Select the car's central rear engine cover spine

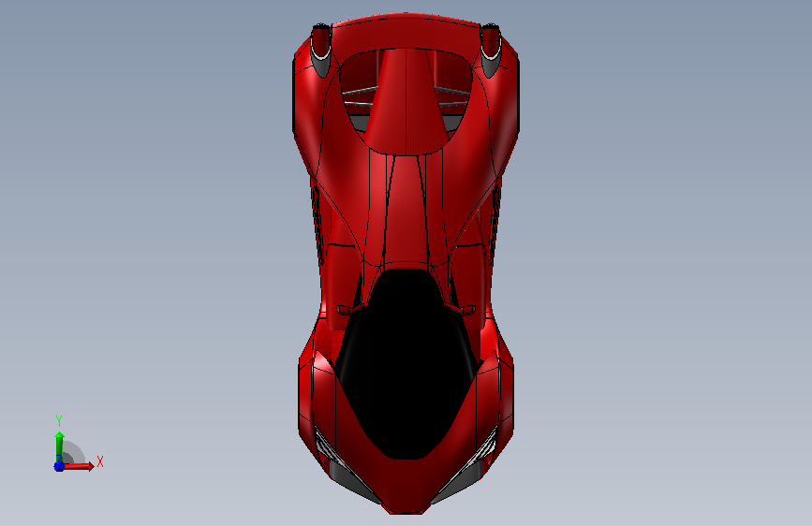(406, 101)
